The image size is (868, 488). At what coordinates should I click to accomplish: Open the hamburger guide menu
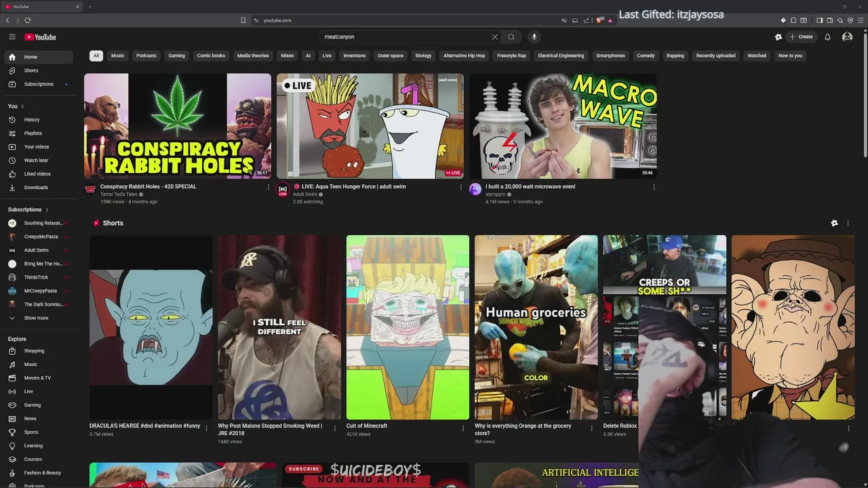point(12,37)
